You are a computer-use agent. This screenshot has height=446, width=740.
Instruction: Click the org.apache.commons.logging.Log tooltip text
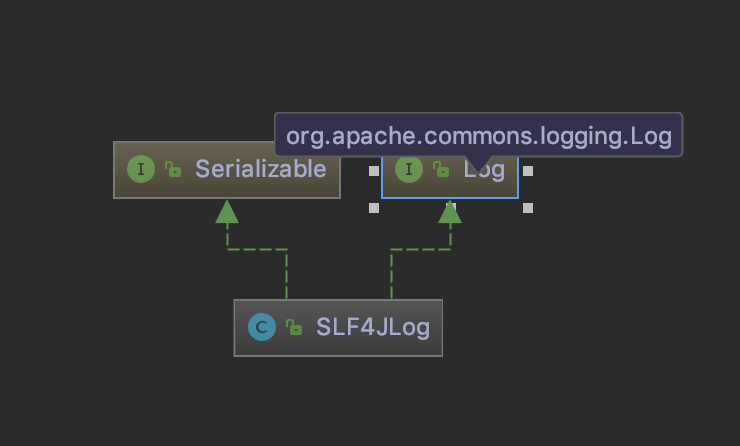[x=479, y=136]
